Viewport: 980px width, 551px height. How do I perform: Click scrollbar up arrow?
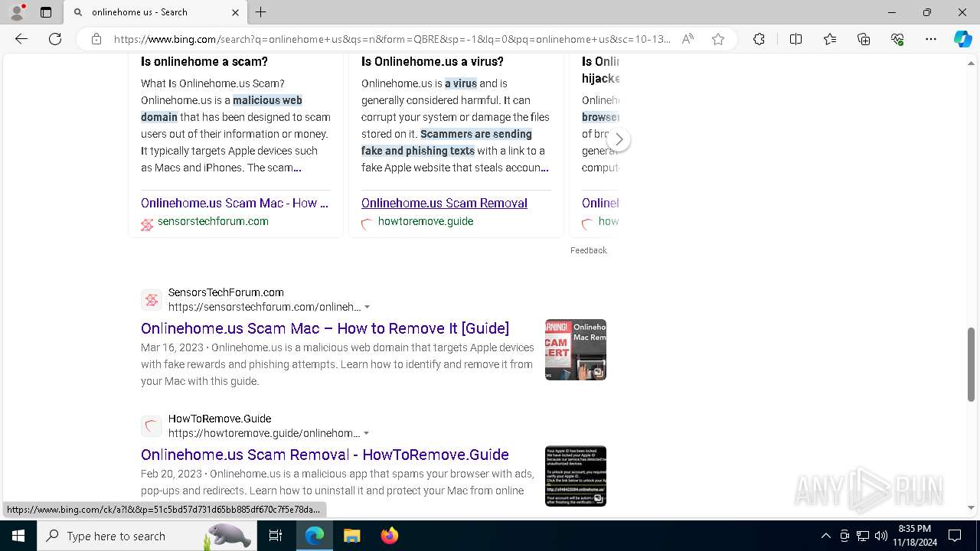[972, 62]
